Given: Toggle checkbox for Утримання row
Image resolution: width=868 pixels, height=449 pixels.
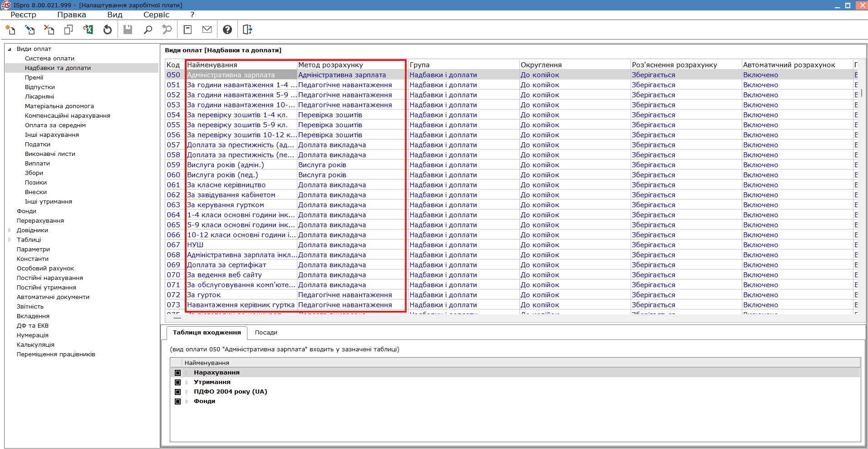Looking at the screenshot, I should click(178, 382).
